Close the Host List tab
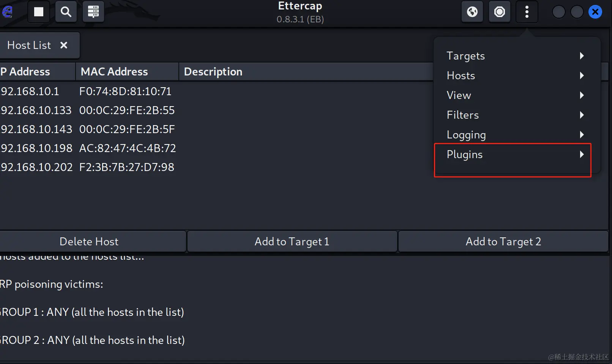612x364 pixels. click(x=64, y=45)
